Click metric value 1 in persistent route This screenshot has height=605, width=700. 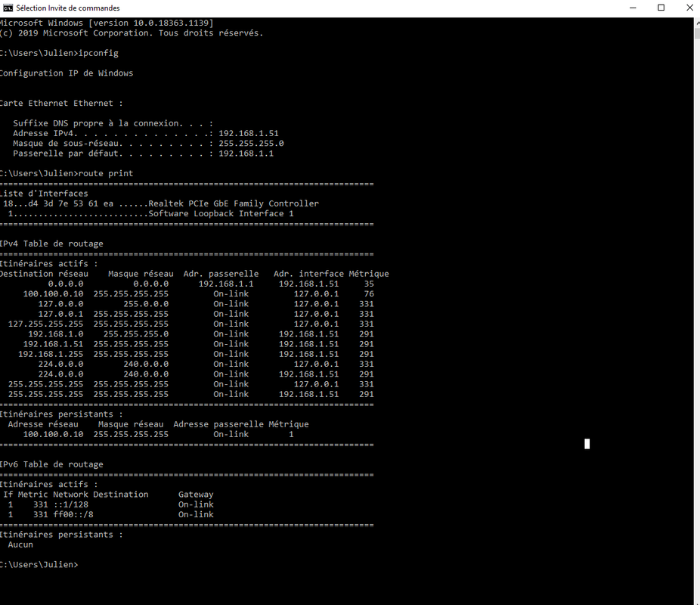pyautogui.click(x=291, y=434)
